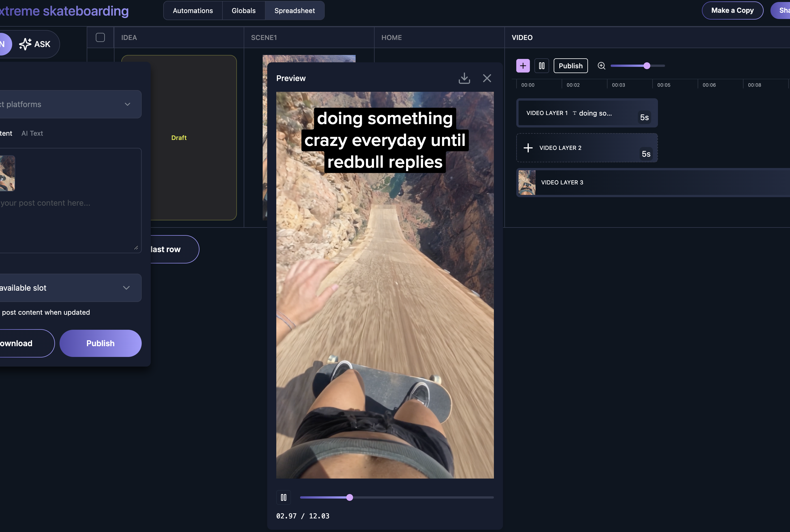Click the text-type T icon on Video Layer 1

(575, 113)
